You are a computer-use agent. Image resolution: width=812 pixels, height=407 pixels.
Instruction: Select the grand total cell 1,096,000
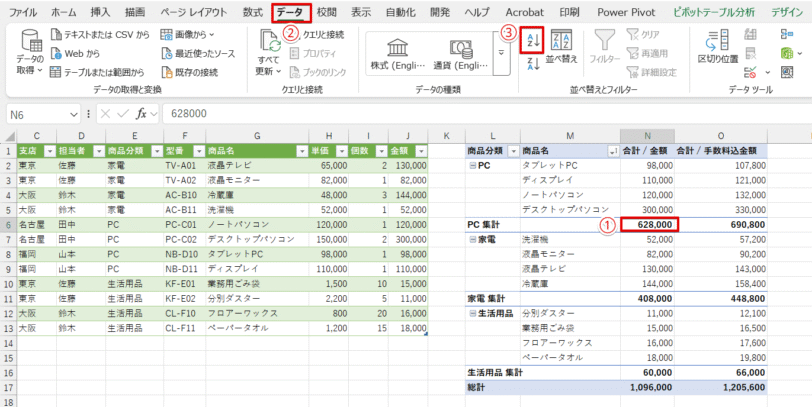(647, 387)
